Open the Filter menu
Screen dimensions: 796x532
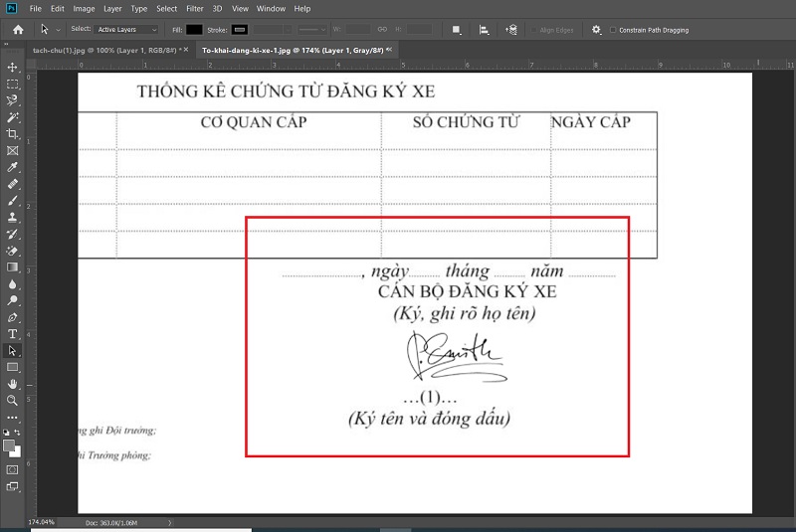tap(194, 9)
